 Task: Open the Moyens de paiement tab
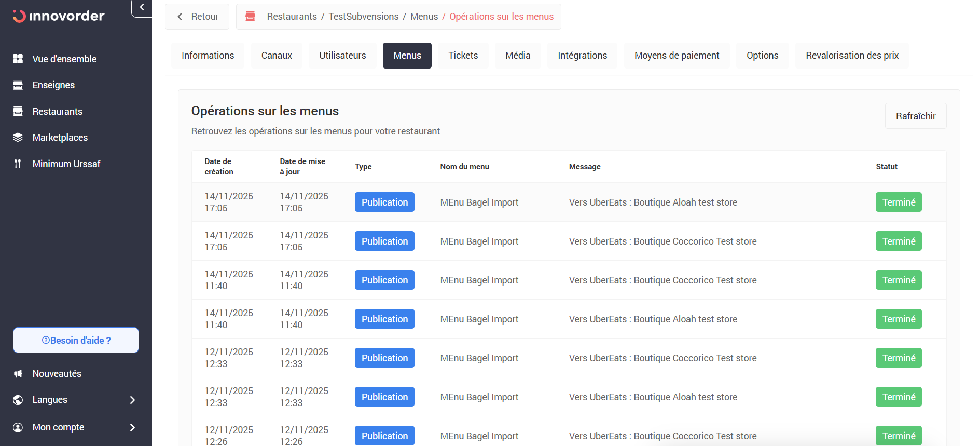(x=677, y=56)
